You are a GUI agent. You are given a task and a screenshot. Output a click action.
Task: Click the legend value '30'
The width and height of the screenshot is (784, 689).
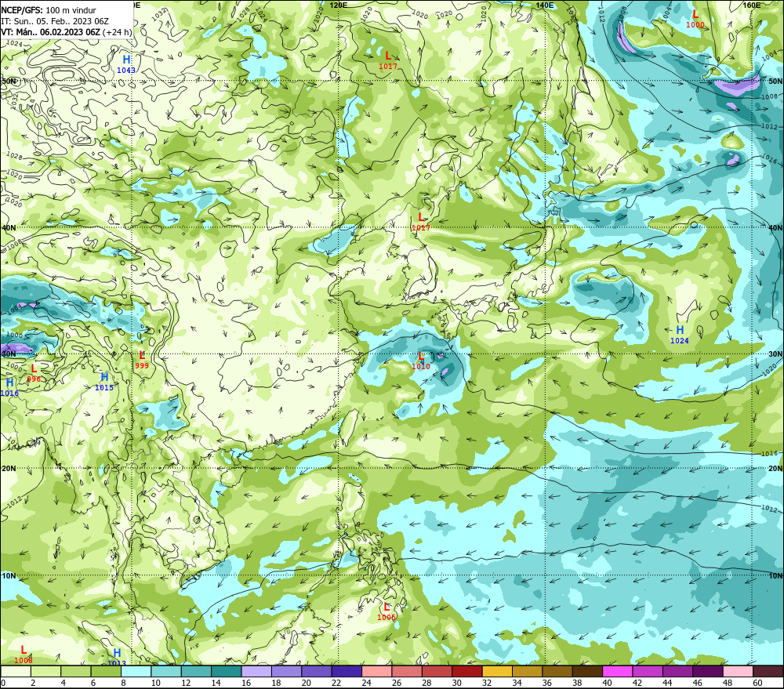coord(457,683)
